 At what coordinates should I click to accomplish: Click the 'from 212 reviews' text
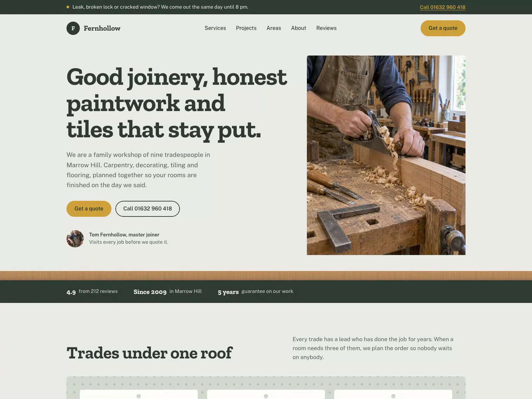click(98, 291)
